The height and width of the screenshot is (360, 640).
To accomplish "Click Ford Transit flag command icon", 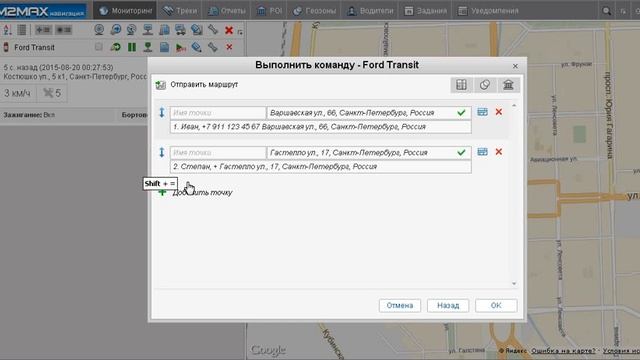I will (180, 47).
